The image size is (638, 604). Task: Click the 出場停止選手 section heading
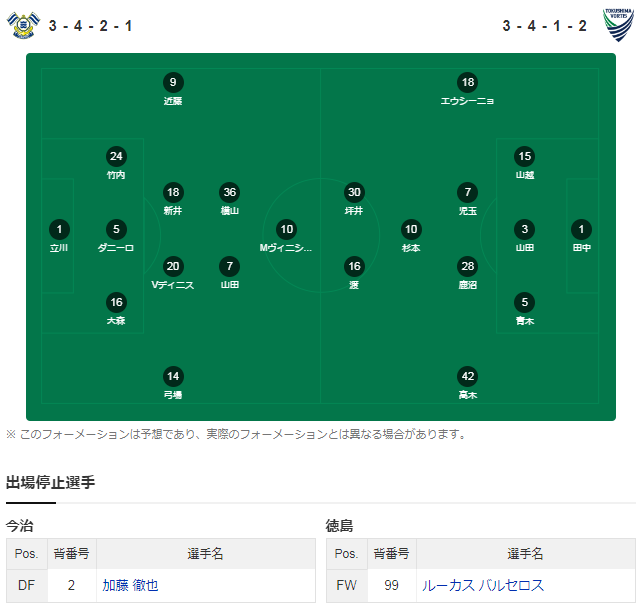[50, 482]
